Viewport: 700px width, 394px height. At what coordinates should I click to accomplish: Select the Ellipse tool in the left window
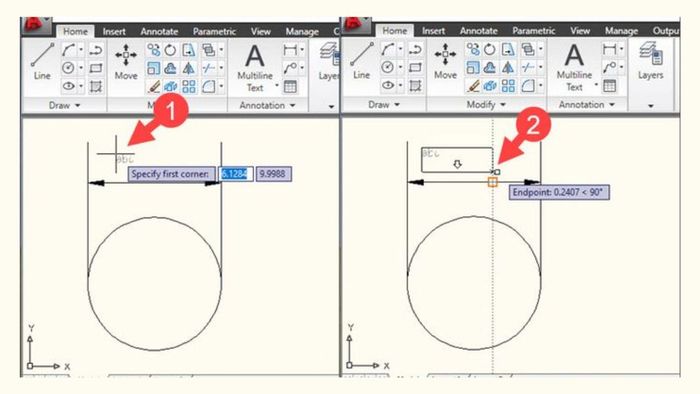coord(68,86)
